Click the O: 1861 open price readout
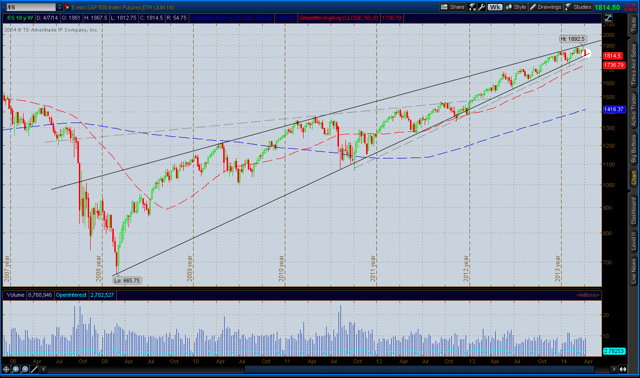The width and height of the screenshot is (640, 378). [71, 18]
